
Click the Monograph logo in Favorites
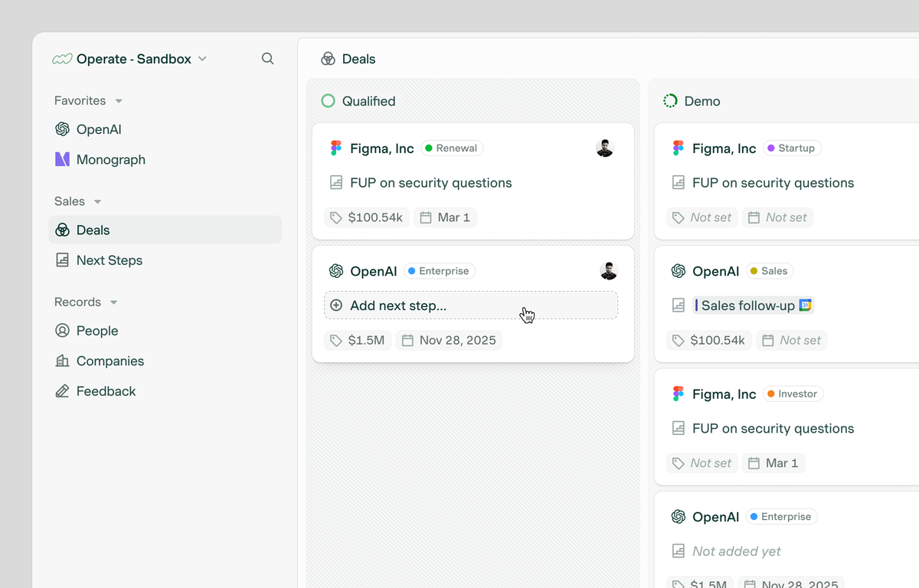tap(63, 159)
